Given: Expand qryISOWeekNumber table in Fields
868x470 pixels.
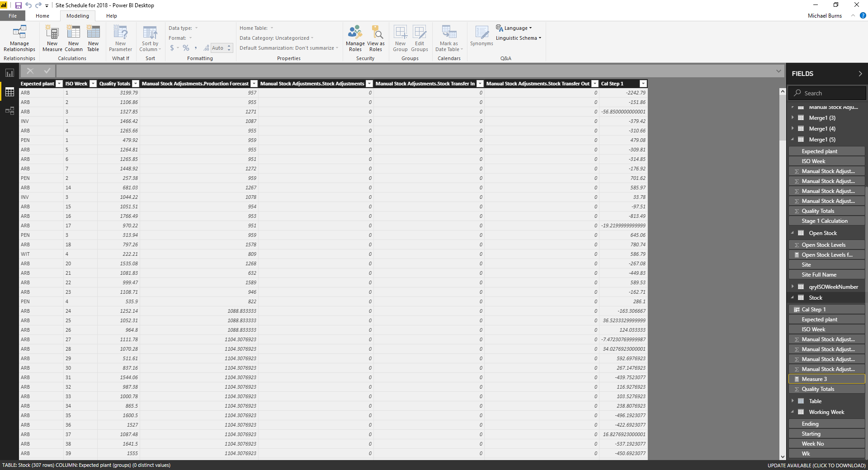Looking at the screenshot, I should 793,287.
